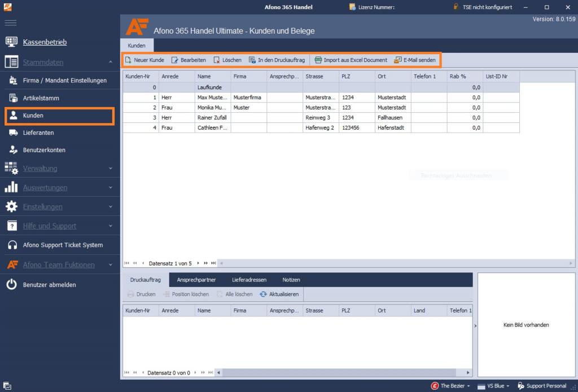
Task: Select Kunden in the sidebar
Action: 60,116
